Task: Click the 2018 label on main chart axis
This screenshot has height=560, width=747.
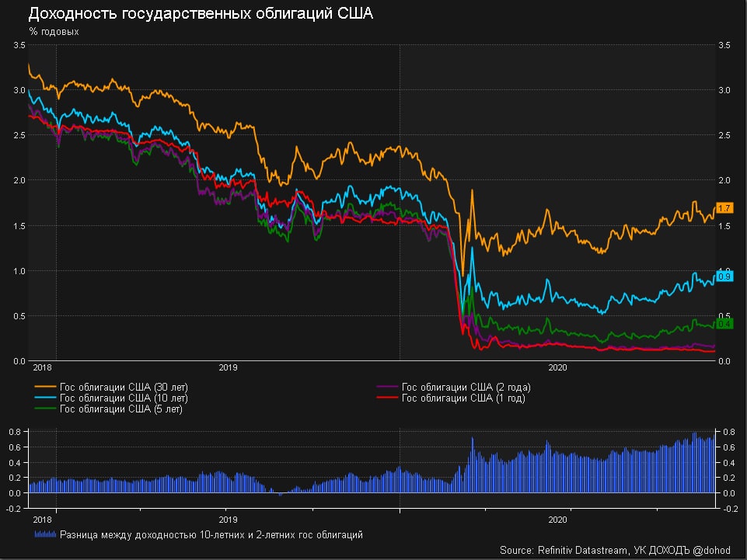Action: click(43, 367)
